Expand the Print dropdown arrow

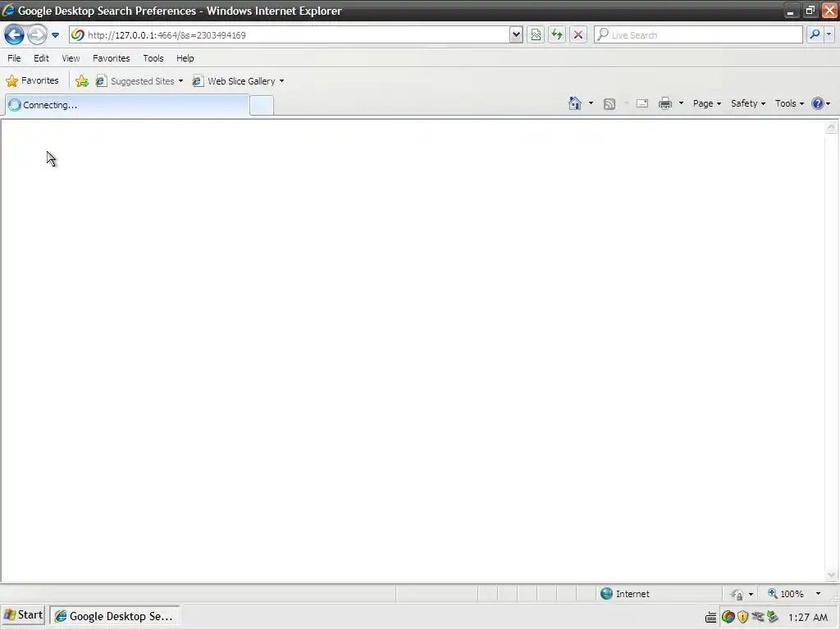681,103
